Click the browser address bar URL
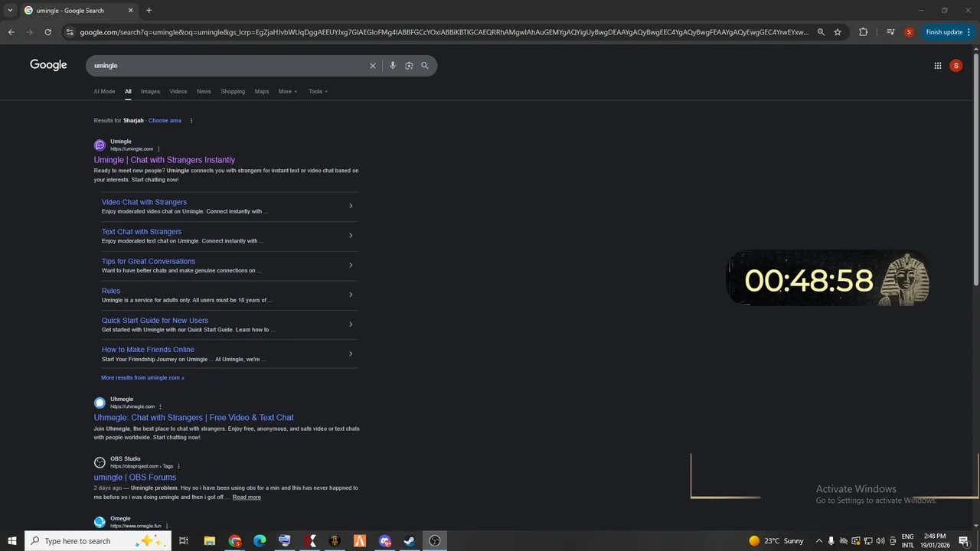This screenshot has width=980, height=551. pyautogui.click(x=444, y=32)
